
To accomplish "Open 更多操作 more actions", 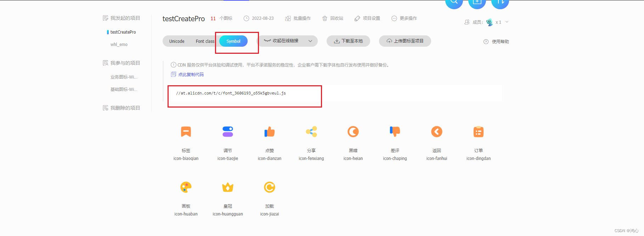I will (408, 18).
